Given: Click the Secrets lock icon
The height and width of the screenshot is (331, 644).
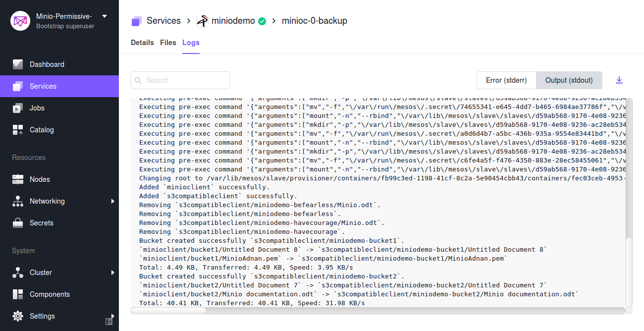Looking at the screenshot, I should 18,223.
